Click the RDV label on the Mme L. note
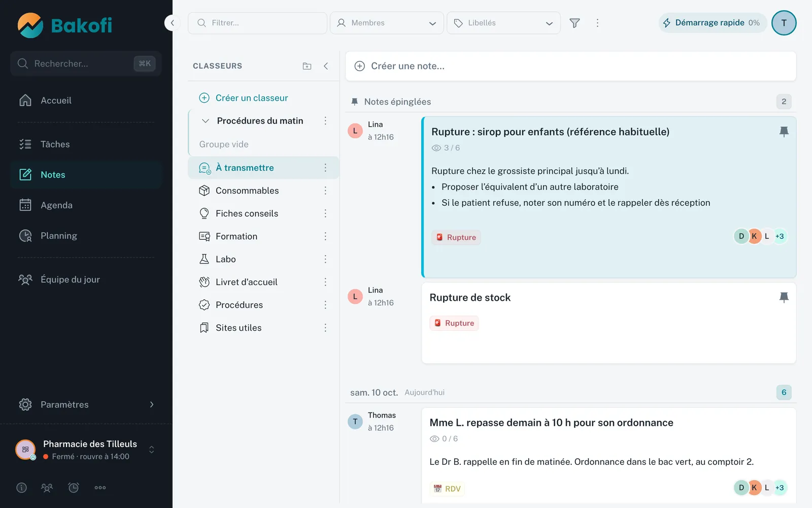The width and height of the screenshot is (812, 508). (447, 489)
